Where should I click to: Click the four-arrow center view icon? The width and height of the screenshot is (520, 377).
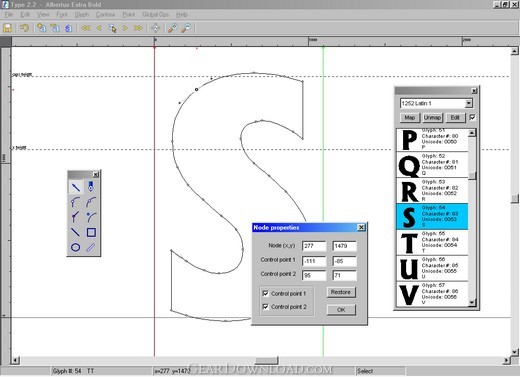[156, 28]
